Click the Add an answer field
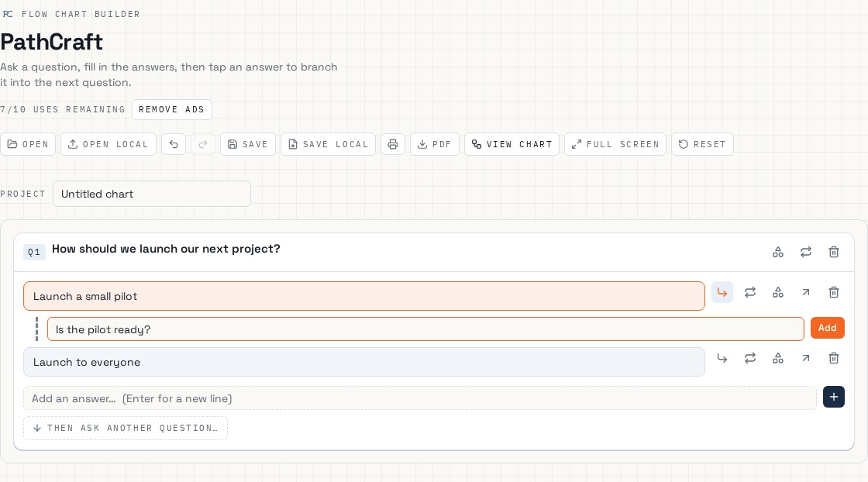The width and height of the screenshot is (868, 482). [419, 398]
